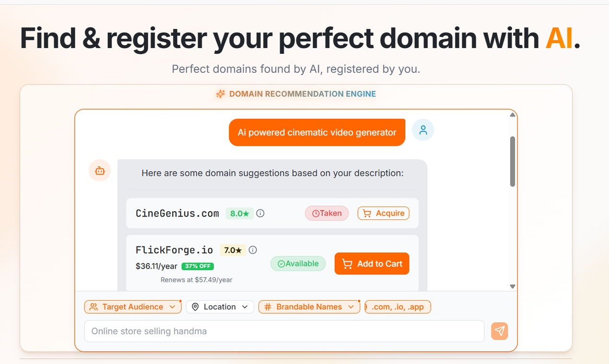Click the clock icon inside the Taken badge
The image size is (609, 364).
point(315,213)
